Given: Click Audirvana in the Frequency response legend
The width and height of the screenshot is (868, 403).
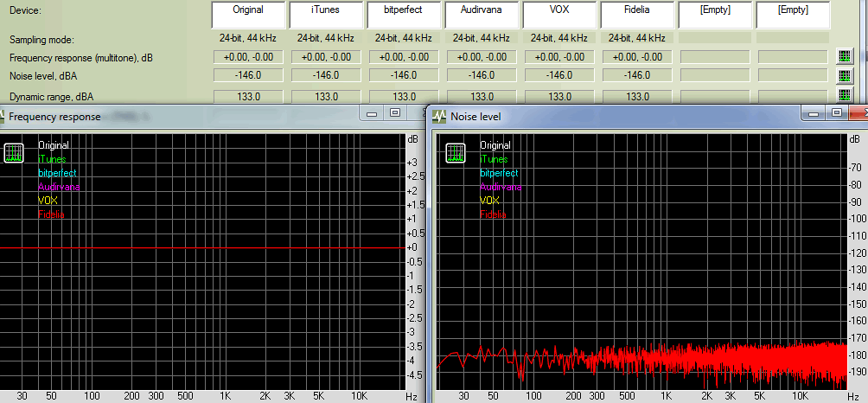Looking at the screenshot, I should 59,187.
